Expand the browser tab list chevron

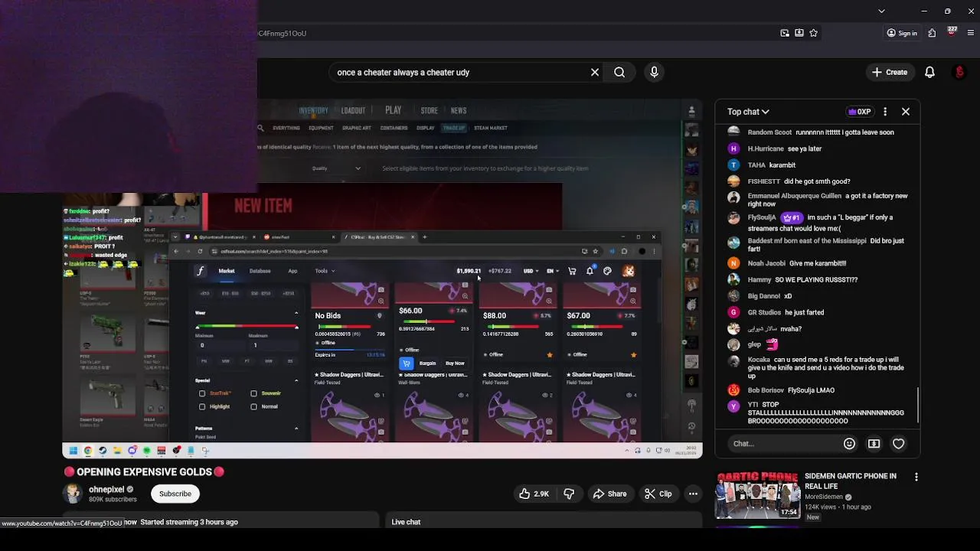pos(881,11)
